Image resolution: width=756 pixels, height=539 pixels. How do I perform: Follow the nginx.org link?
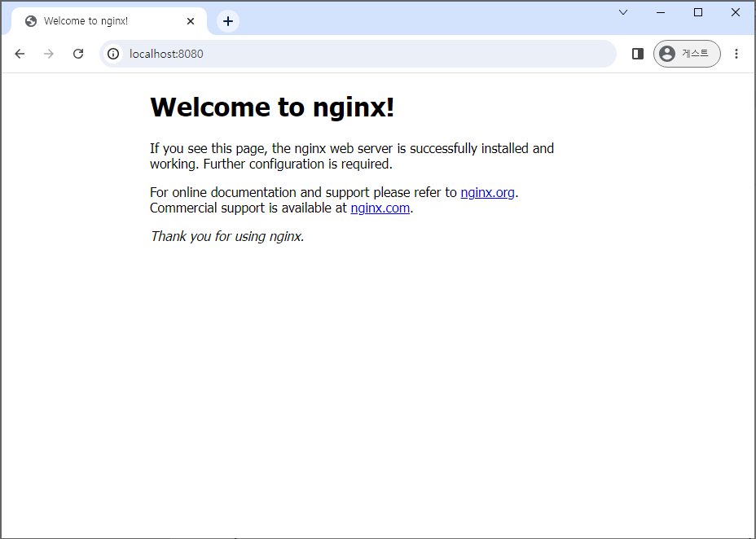[487, 192]
